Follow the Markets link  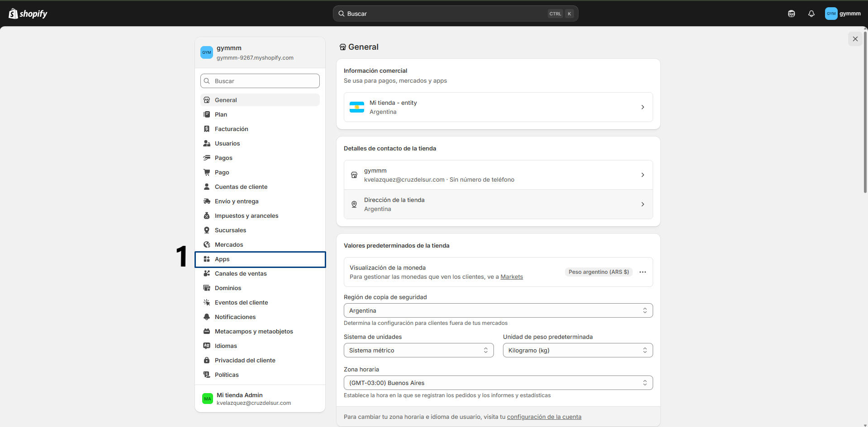pyautogui.click(x=512, y=277)
